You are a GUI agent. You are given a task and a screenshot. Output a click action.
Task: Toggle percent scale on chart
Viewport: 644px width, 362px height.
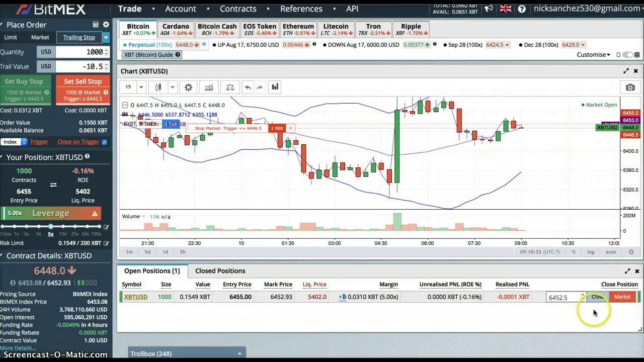574,252
